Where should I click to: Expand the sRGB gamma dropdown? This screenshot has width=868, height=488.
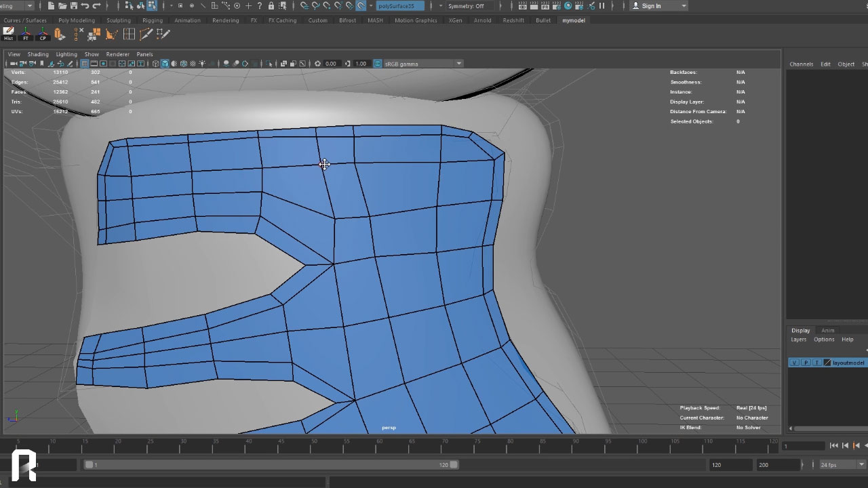(x=458, y=64)
